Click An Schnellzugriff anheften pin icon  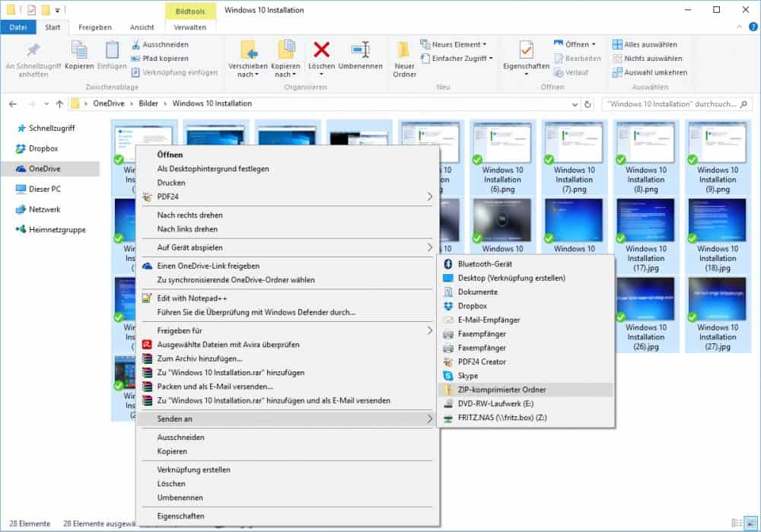33,50
